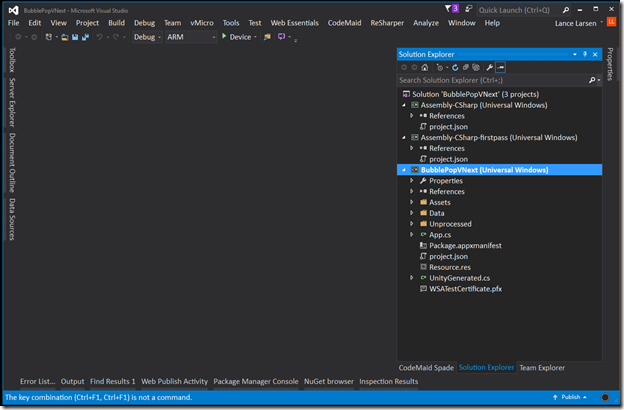Click Collapse All icon in Solution Explorer
The width and height of the screenshot is (624, 410).
[465, 67]
